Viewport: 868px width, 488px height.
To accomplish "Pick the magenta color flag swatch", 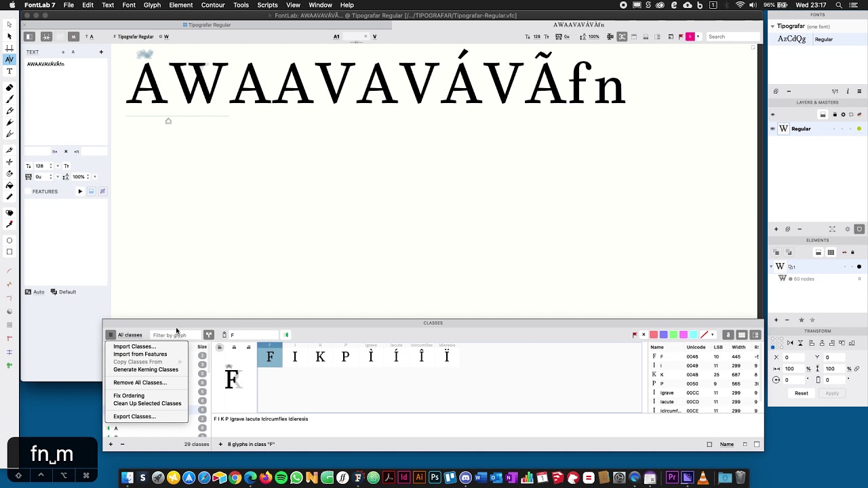I will click(684, 335).
